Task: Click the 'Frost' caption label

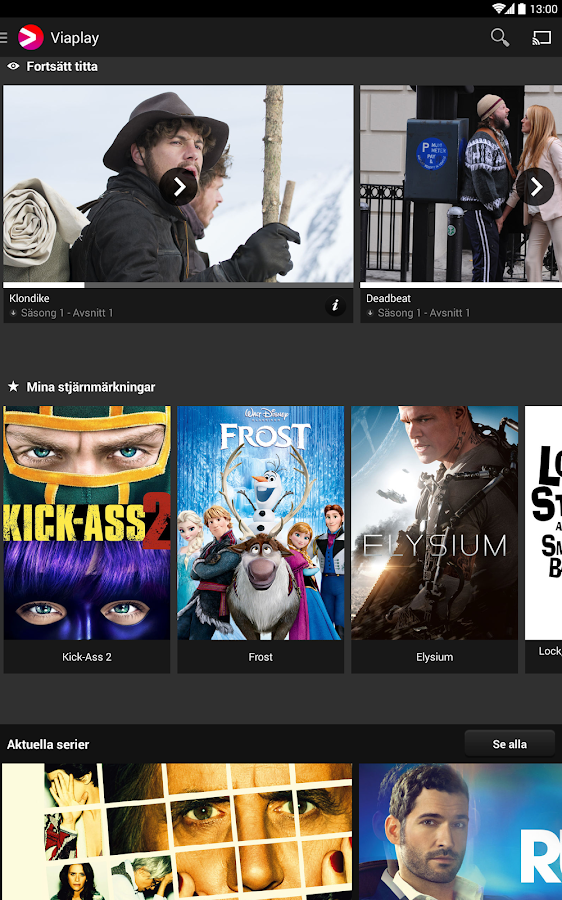Action: tap(261, 657)
